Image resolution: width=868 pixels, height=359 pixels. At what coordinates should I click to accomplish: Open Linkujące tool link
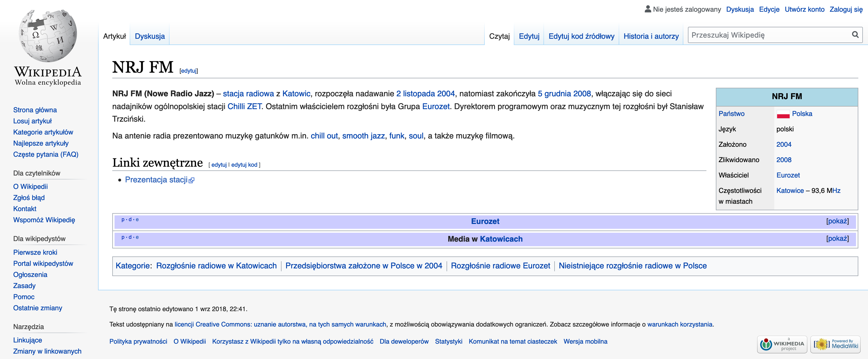point(27,340)
